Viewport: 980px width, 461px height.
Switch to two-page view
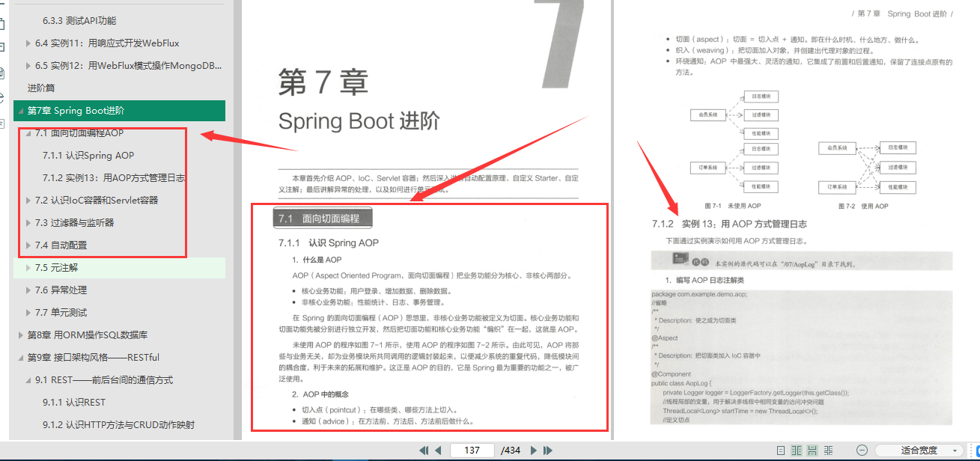pyautogui.click(x=797, y=450)
